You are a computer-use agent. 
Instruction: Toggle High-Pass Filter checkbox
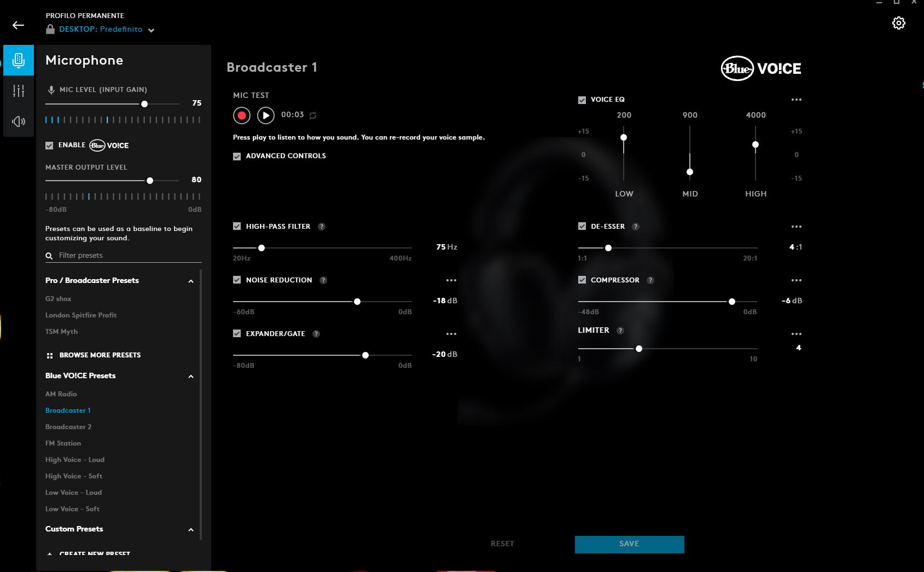click(237, 226)
